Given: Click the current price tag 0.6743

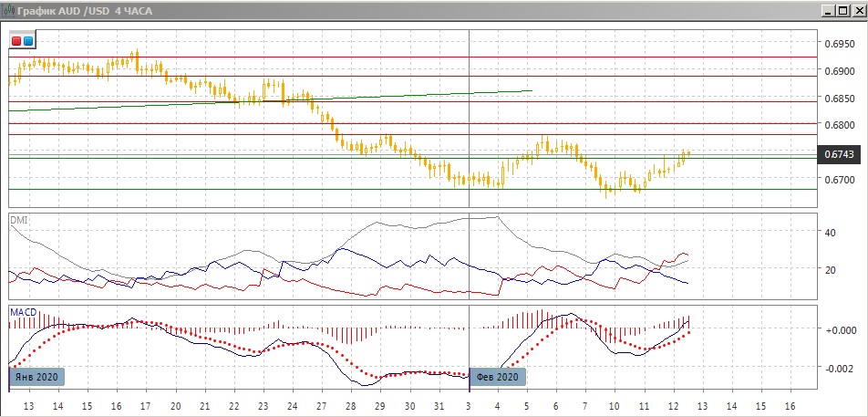Looking at the screenshot, I should [839, 154].
